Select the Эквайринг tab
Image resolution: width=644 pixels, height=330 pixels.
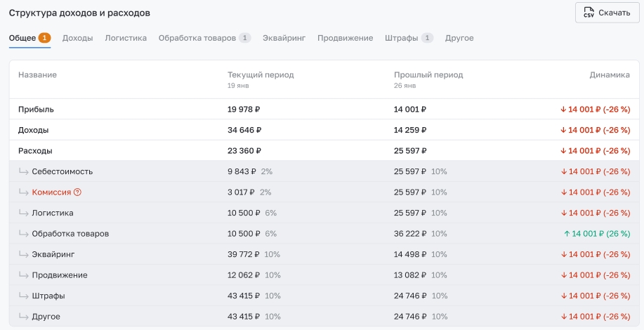(x=284, y=38)
